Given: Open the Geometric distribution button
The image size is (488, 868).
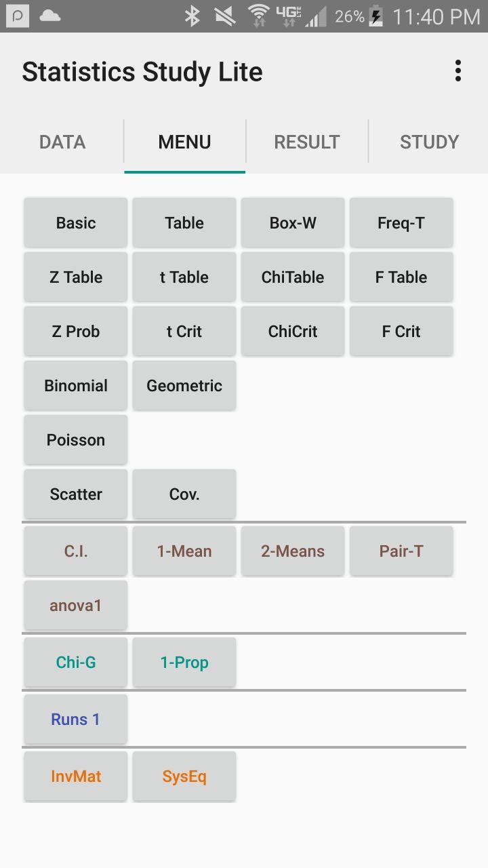Looking at the screenshot, I should pyautogui.click(x=184, y=386).
